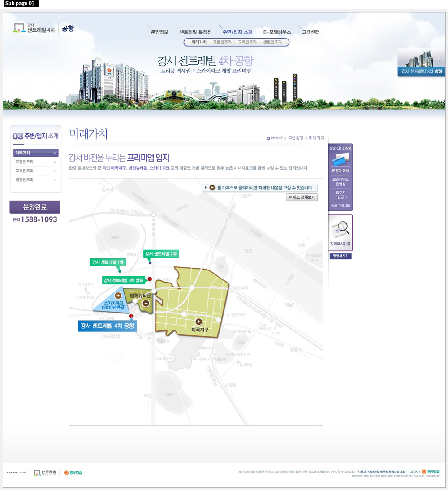
Task: Click the 강서 센트레빌 3차 방화 thumbnail banner
Action: (421, 62)
